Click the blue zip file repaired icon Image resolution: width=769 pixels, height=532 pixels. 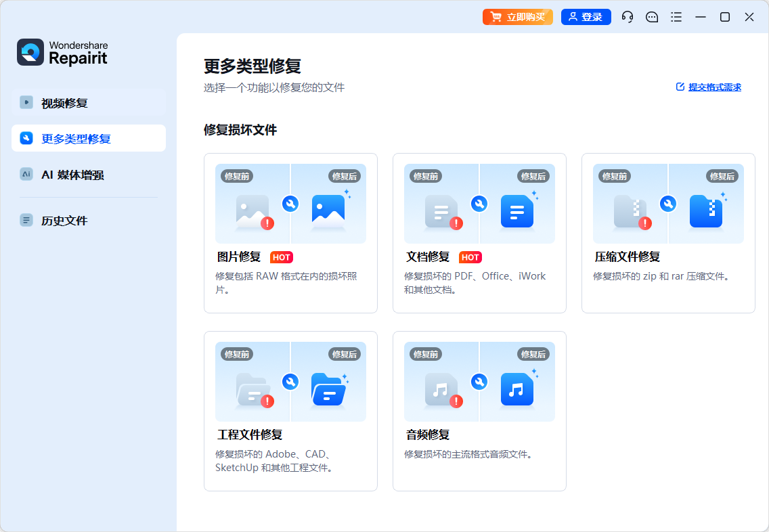705,211
